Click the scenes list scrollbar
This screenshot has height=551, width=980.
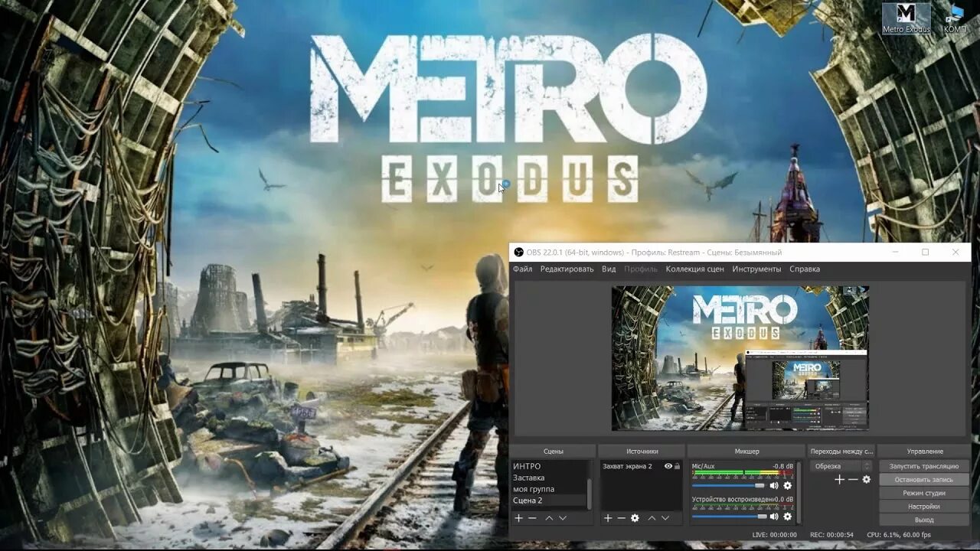589,494
